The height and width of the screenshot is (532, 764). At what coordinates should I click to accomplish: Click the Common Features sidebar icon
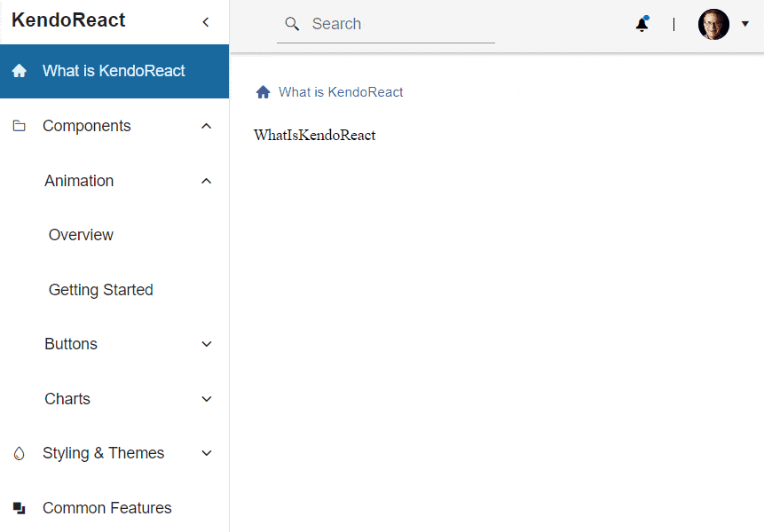(x=18, y=507)
